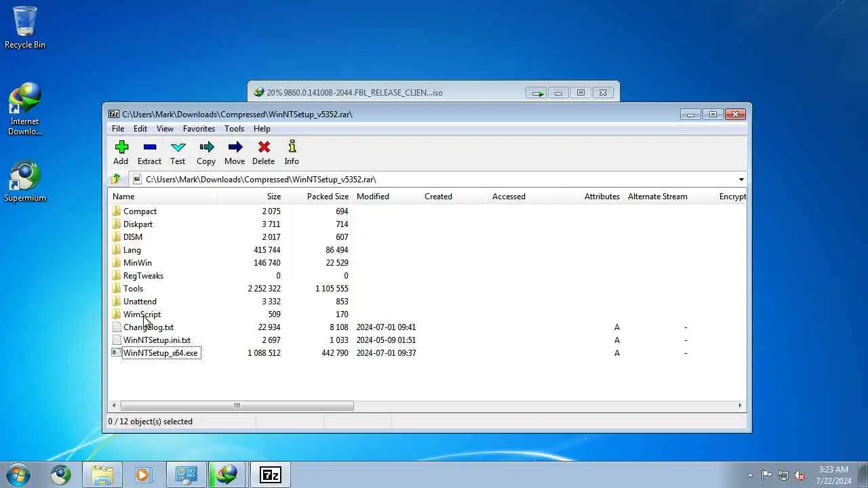This screenshot has width=868, height=488.
Task: Sort by Accessed column header
Action: pos(522,197)
